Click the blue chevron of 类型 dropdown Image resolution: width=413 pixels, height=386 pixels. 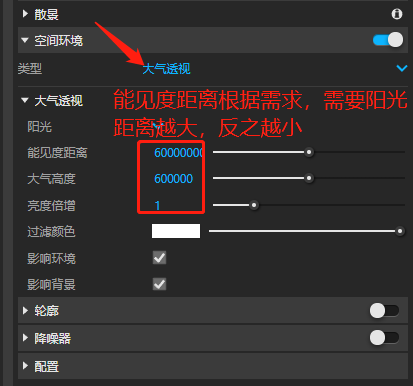[402, 68]
